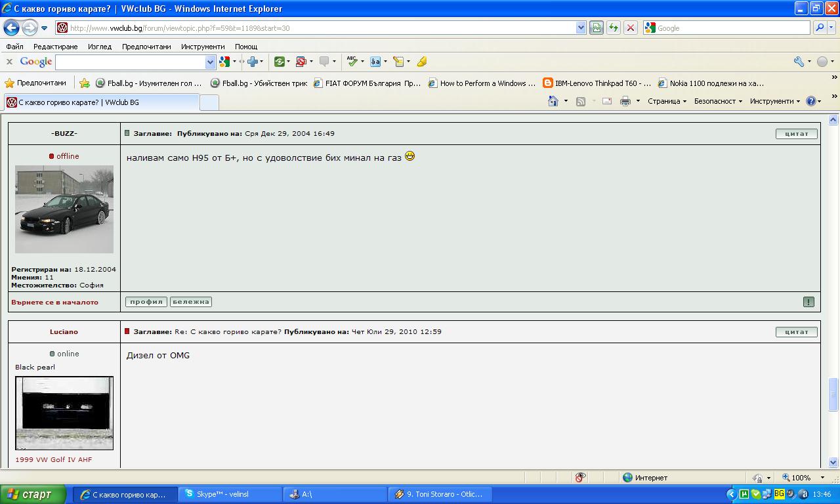840x504 pixels.
Task: Open the Home page icon in command bar
Action: tap(554, 101)
